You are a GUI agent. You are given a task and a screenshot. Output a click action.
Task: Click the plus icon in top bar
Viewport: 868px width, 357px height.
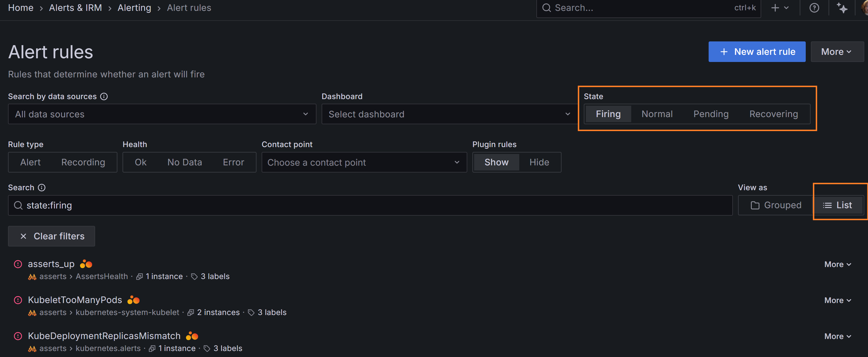pos(775,8)
